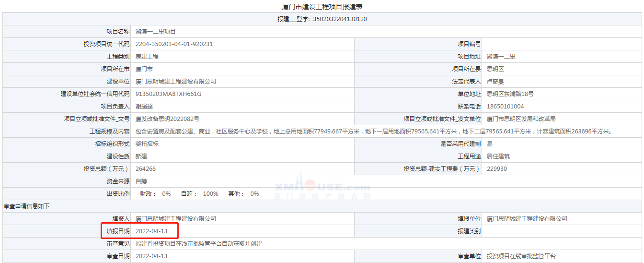Click the construction cost value 229930

(x=497, y=169)
